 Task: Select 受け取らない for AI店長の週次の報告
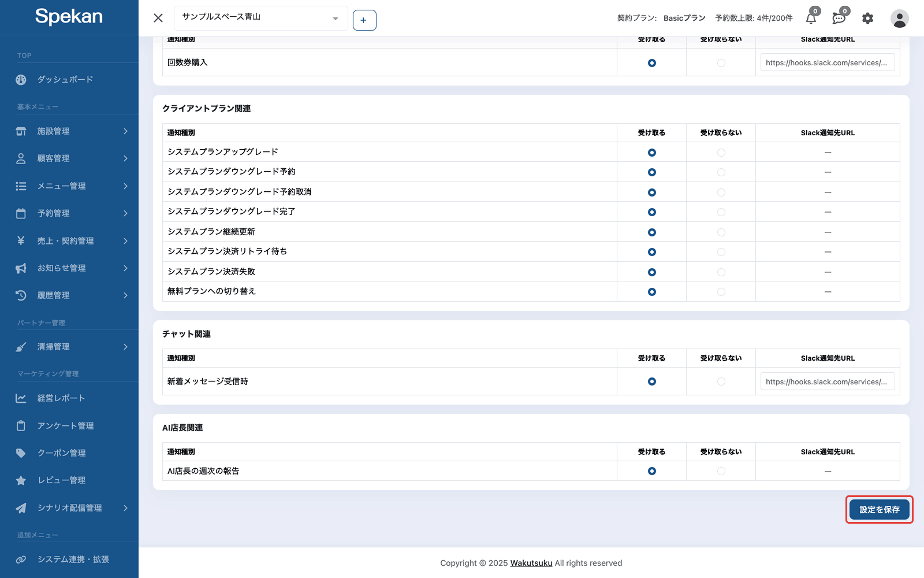click(x=721, y=471)
